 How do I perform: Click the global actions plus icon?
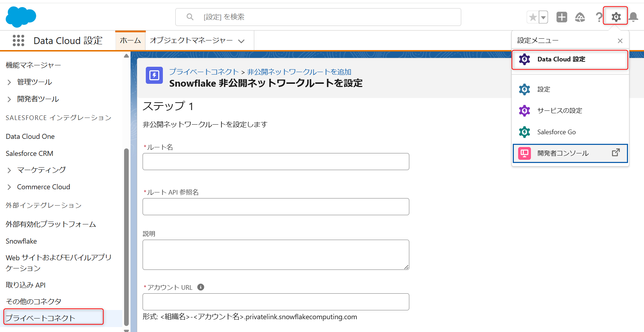(562, 17)
